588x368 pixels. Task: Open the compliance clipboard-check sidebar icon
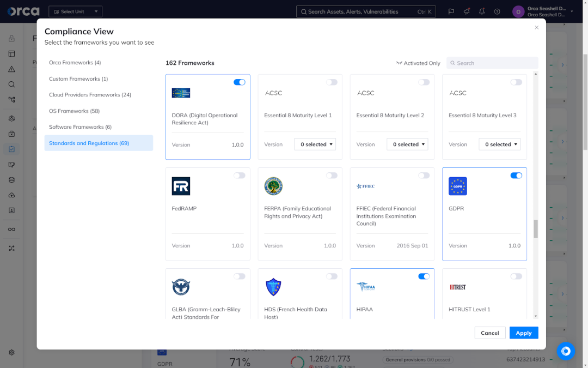pyautogui.click(x=11, y=149)
